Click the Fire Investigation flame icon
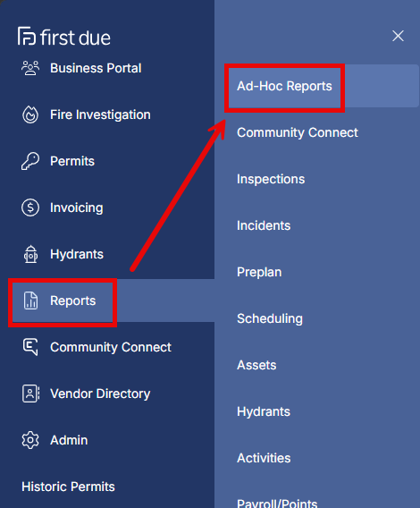This screenshot has width=420, height=508. 30,114
